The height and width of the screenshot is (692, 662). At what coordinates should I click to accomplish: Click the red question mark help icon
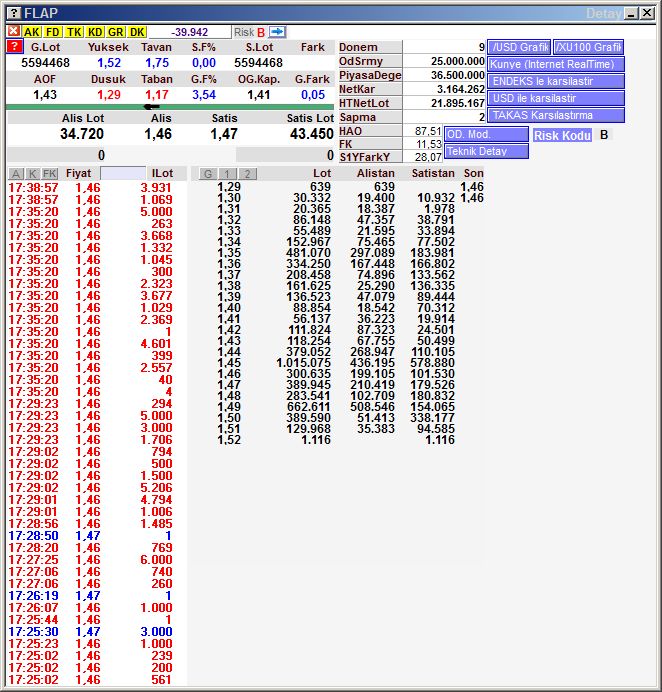pos(14,47)
